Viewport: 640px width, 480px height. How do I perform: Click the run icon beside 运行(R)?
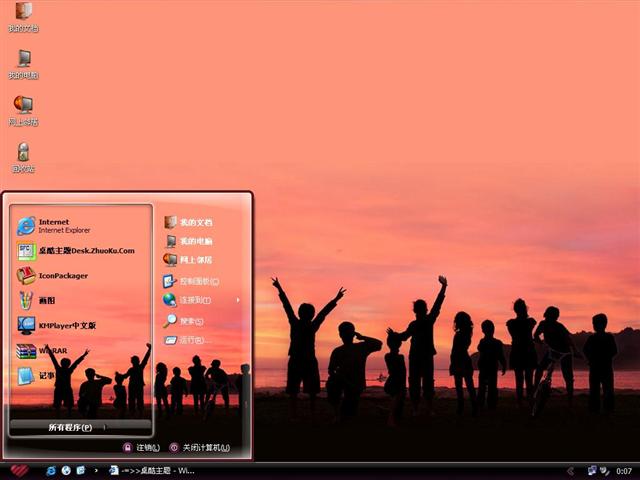(x=170, y=340)
